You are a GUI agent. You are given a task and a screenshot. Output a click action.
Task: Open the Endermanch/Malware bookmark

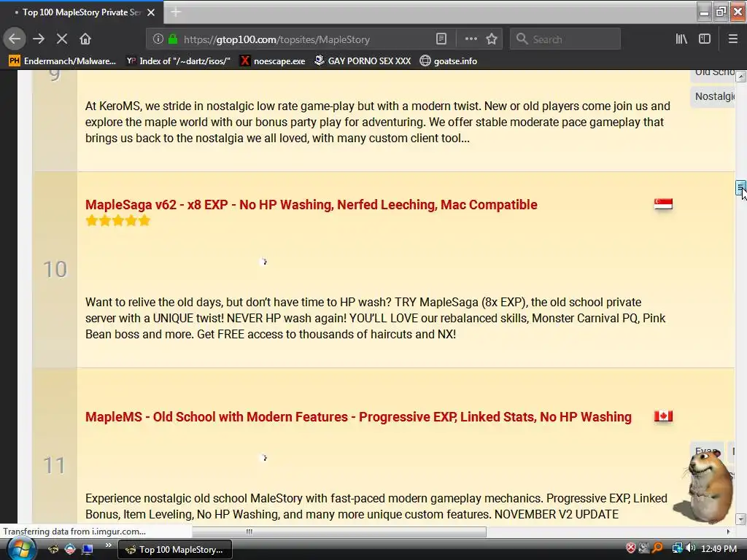[63, 61]
